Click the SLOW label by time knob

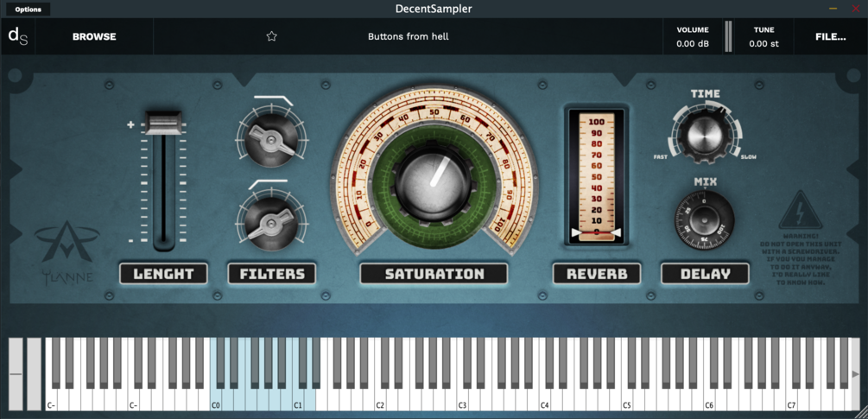click(749, 157)
